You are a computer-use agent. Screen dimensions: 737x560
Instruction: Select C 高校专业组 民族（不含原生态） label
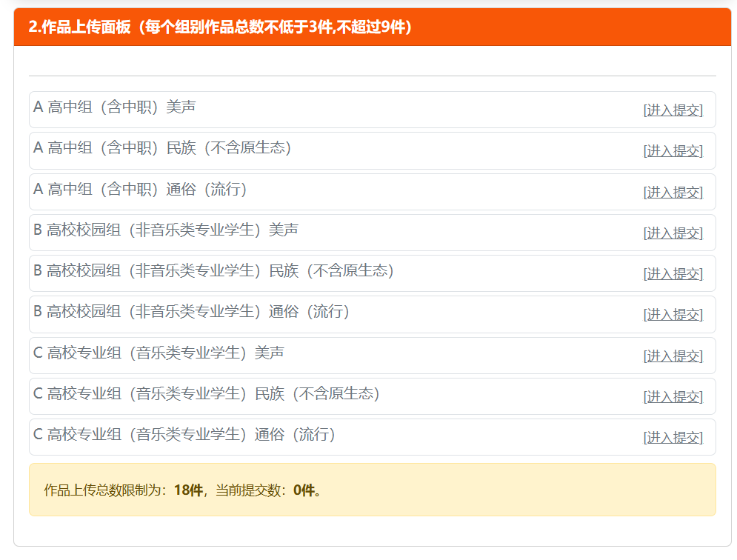(x=207, y=394)
